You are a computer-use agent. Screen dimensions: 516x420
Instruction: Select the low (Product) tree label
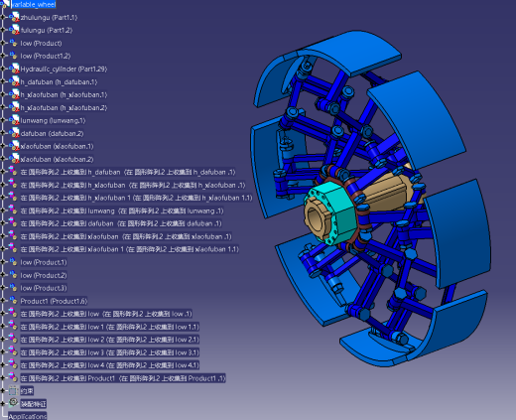pos(41,43)
